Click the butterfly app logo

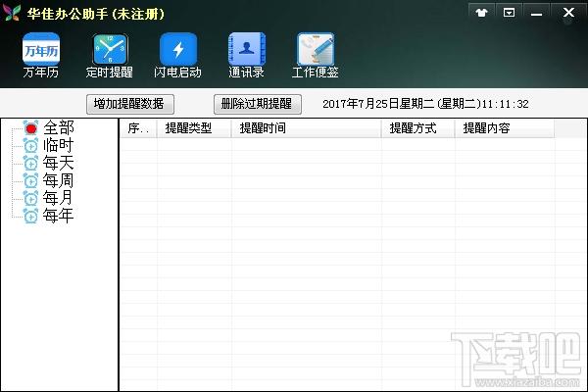click(x=12, y=13)
